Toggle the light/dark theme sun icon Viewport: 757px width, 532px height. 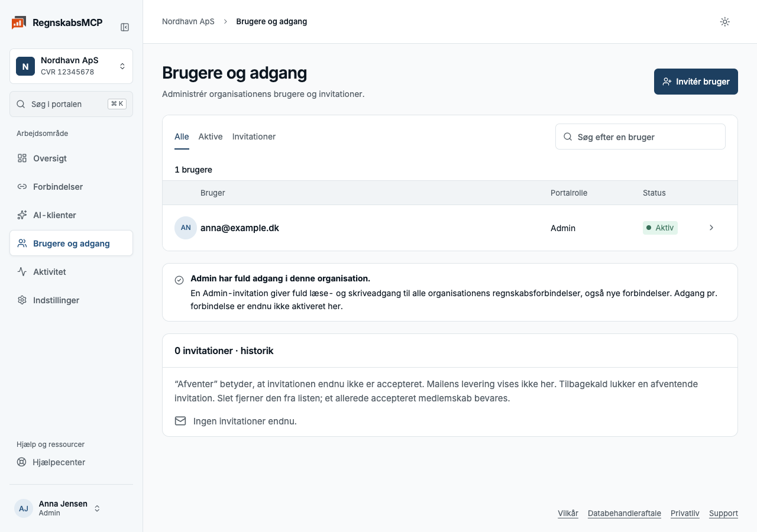[725, 22]
